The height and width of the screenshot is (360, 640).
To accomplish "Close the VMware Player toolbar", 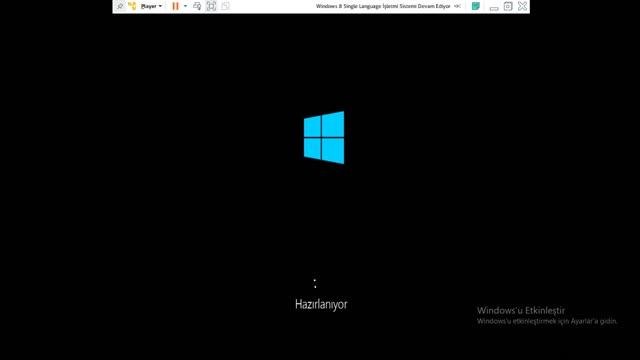I will coord(522,6).
